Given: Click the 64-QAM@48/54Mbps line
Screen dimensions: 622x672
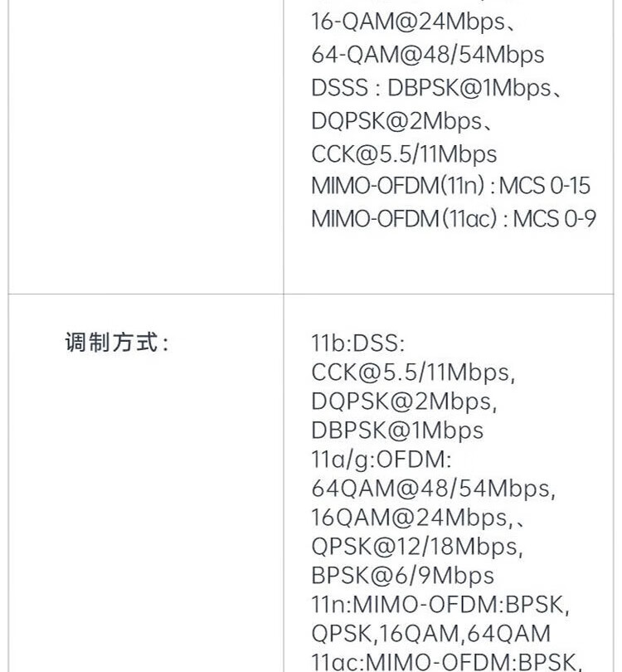Looking at the screenshot, I should click(427, 55).
